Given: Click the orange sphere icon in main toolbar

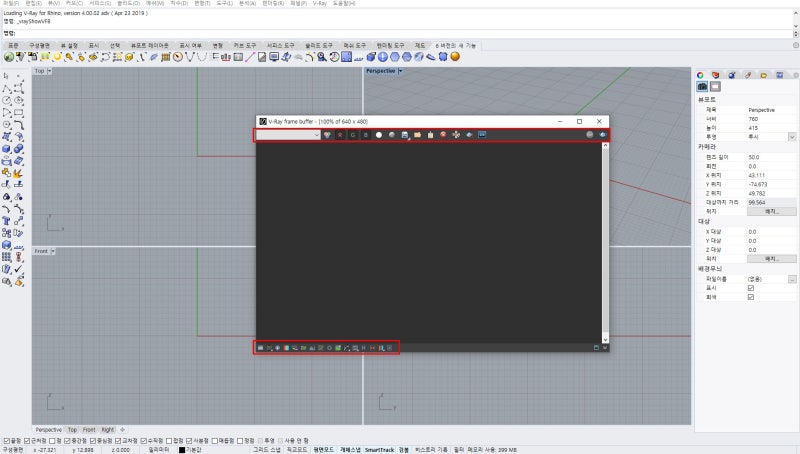Looking at the screenshot, I should click(455, 57).
